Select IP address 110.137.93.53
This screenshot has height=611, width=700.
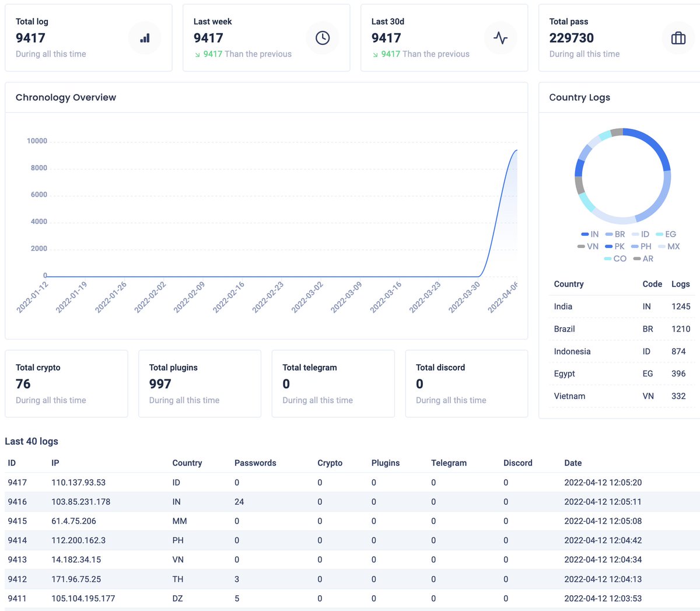79,483
